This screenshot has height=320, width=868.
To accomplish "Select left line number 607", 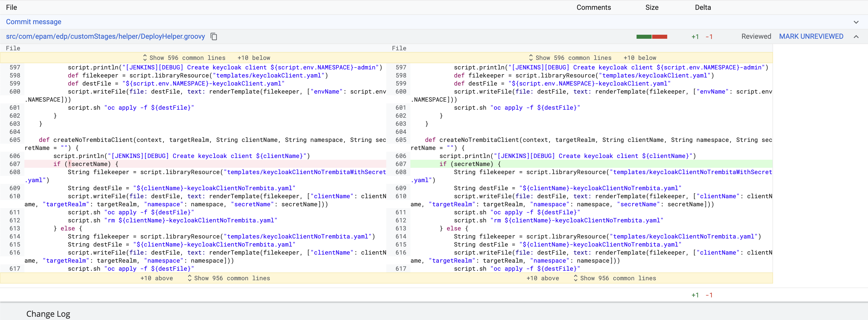I will (15, 164).
